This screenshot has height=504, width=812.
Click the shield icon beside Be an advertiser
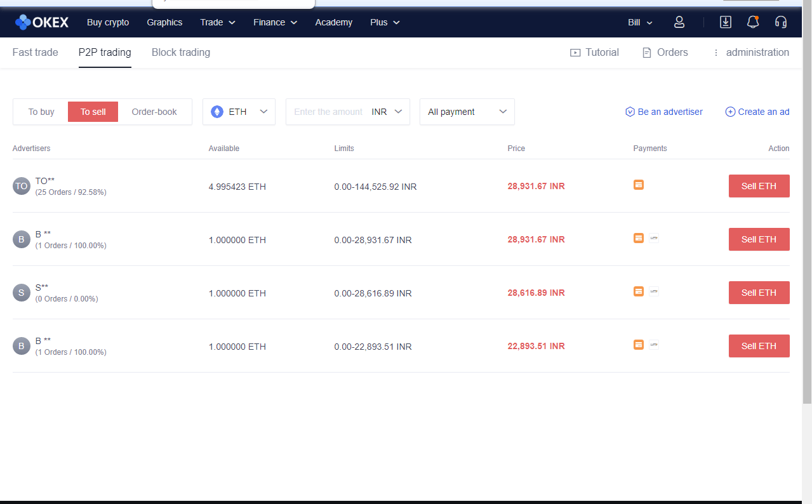630,112
